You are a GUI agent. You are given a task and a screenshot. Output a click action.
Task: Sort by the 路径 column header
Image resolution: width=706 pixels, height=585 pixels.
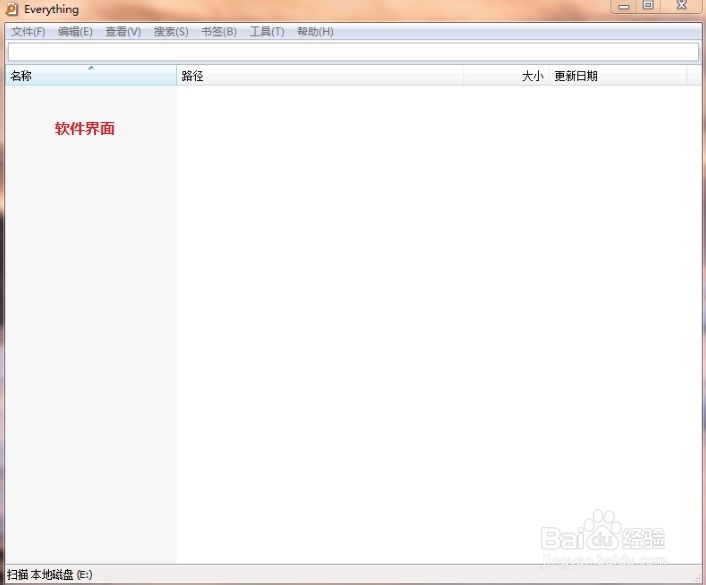[x=320, y=75]
